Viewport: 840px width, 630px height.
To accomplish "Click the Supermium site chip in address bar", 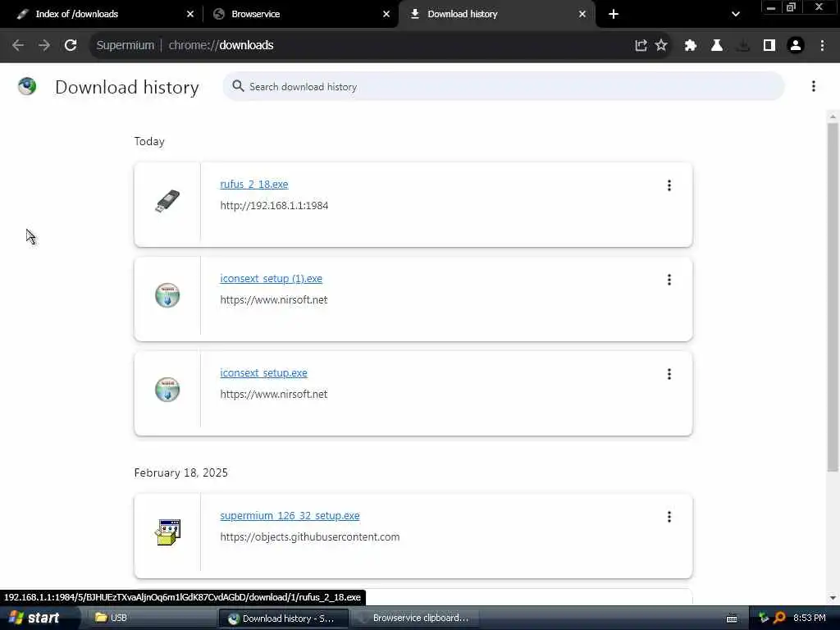I will 125,46.
